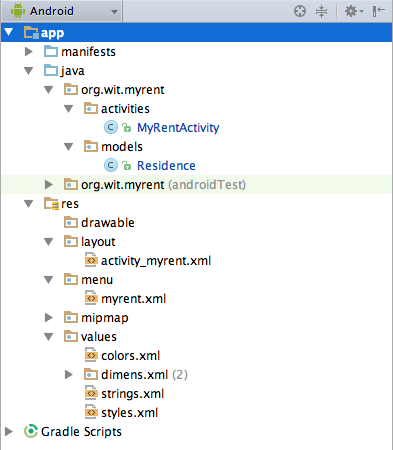
Task: Click the java folder icon
Action: tap(51, 70)
